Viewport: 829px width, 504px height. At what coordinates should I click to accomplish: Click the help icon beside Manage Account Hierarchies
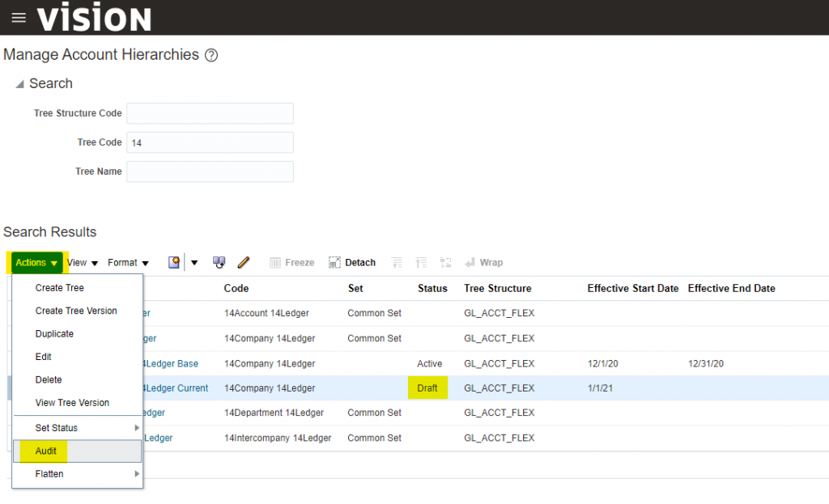click(211, 55)
